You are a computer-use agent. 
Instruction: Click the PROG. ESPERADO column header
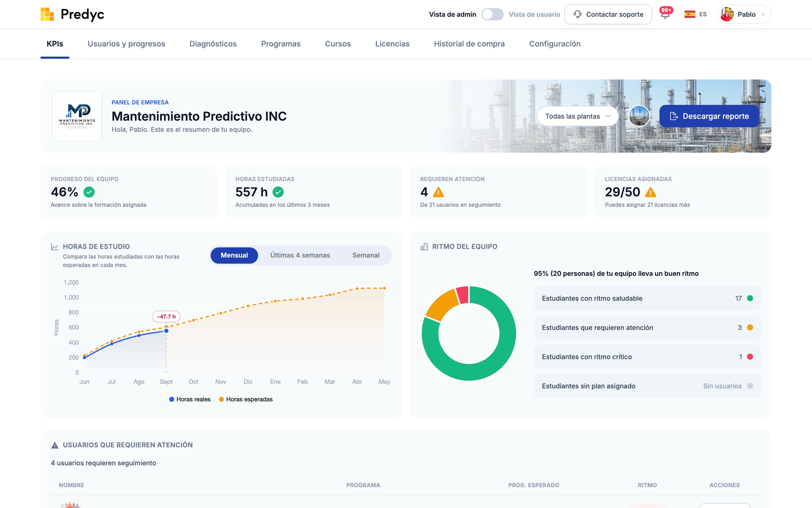point(533,485)
